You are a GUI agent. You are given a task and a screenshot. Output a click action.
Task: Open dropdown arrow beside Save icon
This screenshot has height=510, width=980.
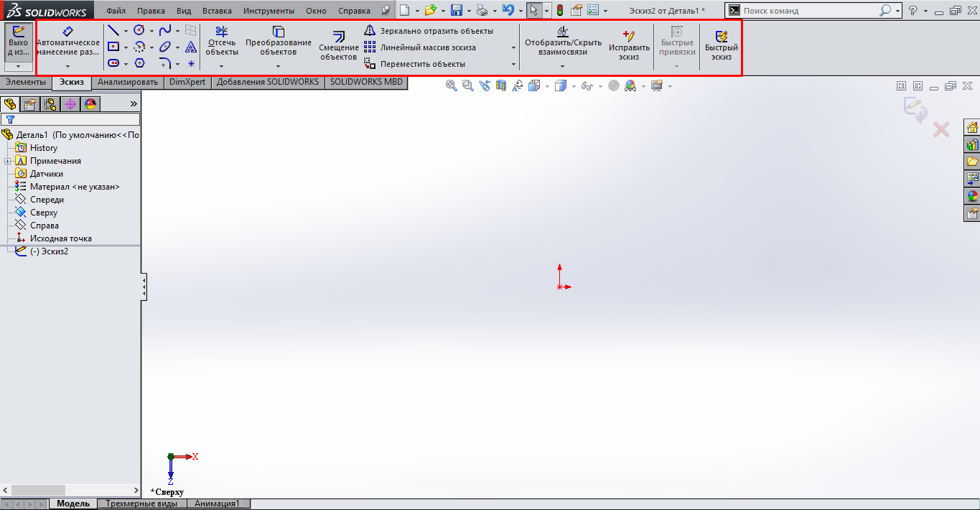pos(469,11)
